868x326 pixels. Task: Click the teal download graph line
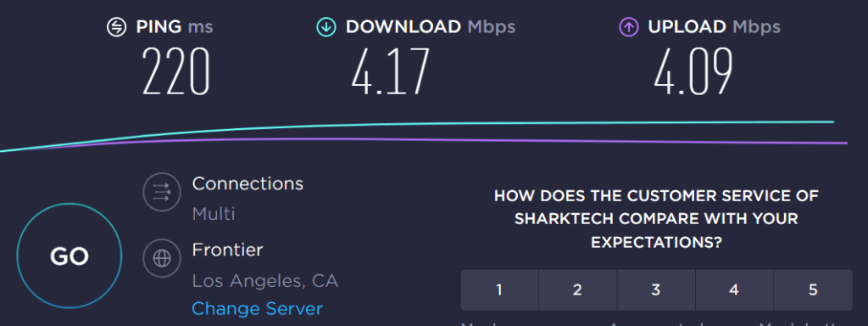(554, 123)
